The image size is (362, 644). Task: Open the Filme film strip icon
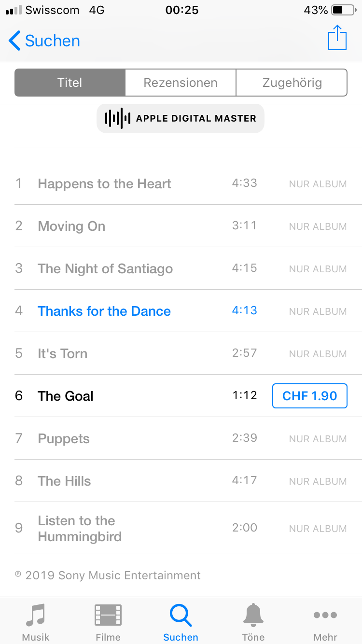click(x=108, y=616)
